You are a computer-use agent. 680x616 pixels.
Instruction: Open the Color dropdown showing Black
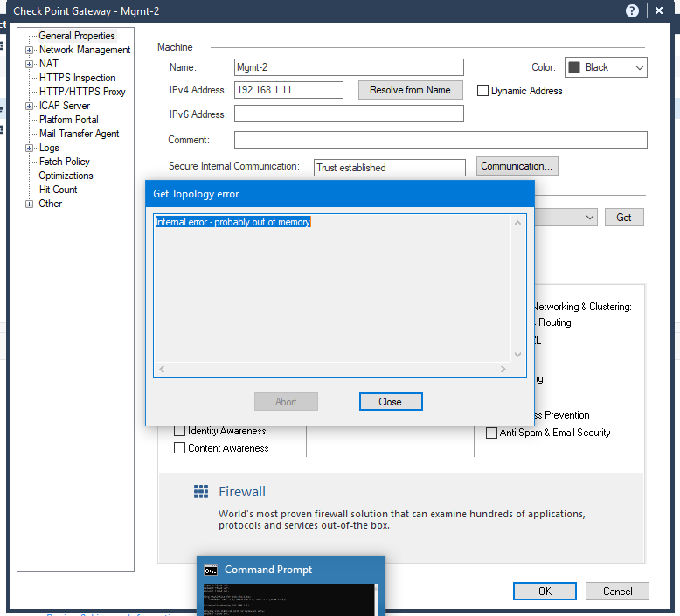pos(606,67)
